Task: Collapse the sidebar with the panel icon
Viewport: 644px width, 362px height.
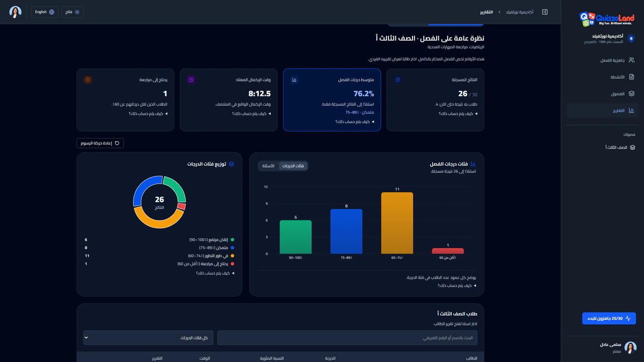Action: (x=545, y=12)
